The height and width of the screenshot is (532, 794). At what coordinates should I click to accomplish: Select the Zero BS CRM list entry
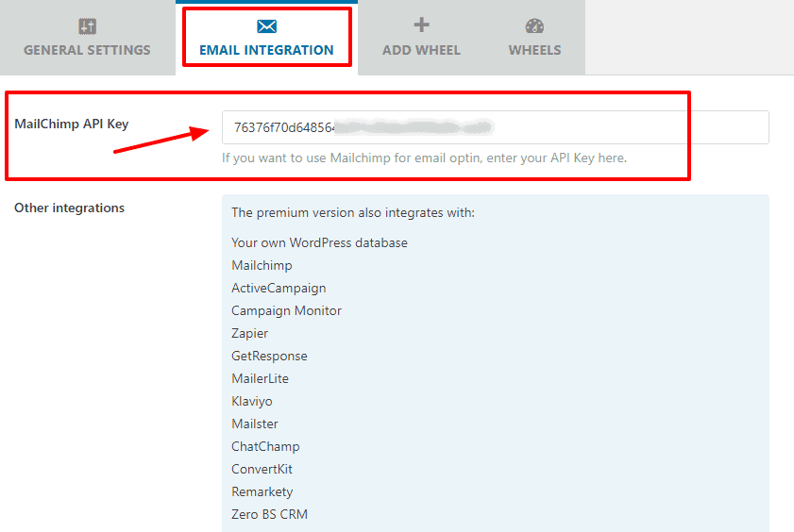(269, 514)
